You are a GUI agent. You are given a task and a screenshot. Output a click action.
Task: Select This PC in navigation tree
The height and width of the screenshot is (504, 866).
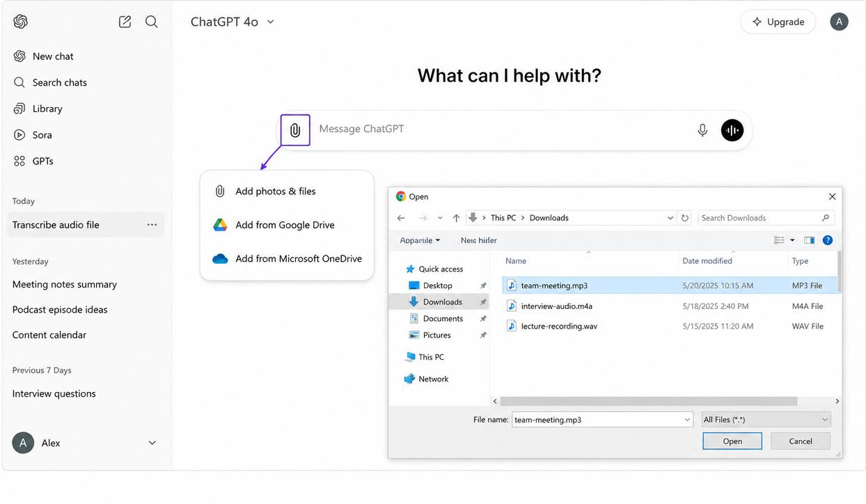[431, 357]
